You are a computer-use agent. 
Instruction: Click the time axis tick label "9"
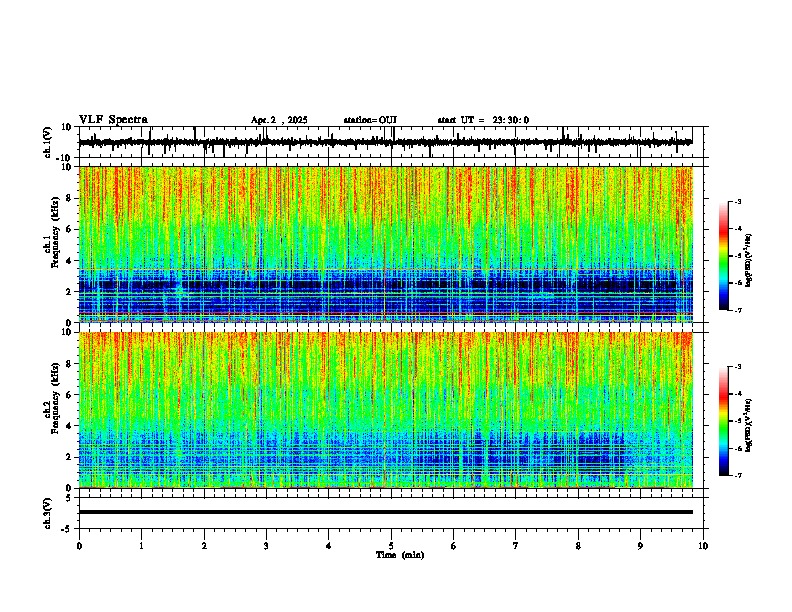[640, 546]
